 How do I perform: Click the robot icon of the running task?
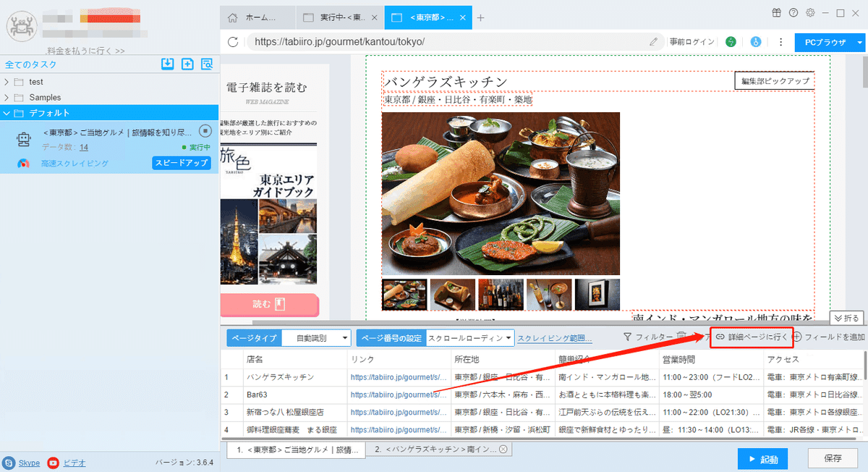[x=24, y=139]
